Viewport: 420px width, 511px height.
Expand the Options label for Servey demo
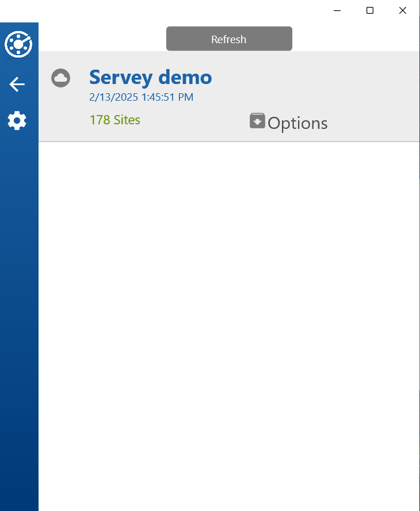[x=297, y=123]
